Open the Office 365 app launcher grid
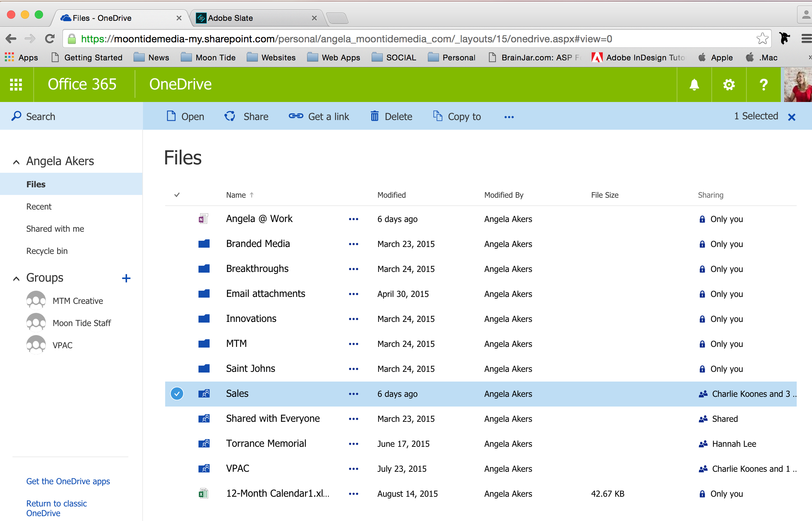Image resolution: width=812 pixels, height=521 pixels. click(x=16, y=85)
